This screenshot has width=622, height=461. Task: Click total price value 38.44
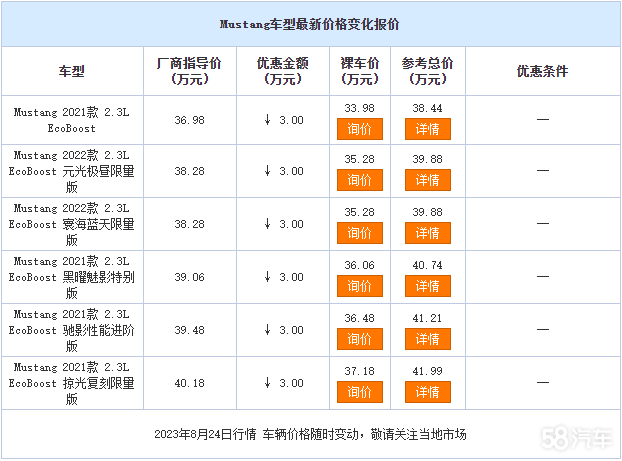click(428, 108)
